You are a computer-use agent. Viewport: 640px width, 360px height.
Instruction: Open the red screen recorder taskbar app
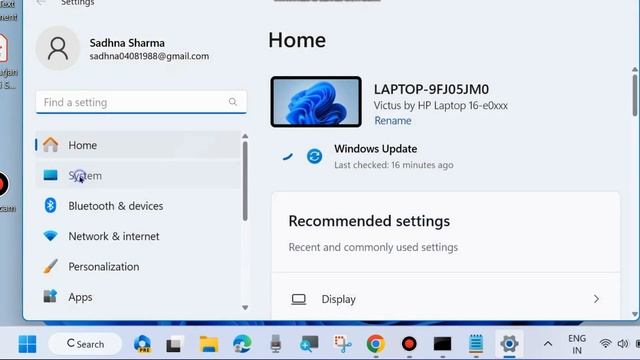pos(409,344)
